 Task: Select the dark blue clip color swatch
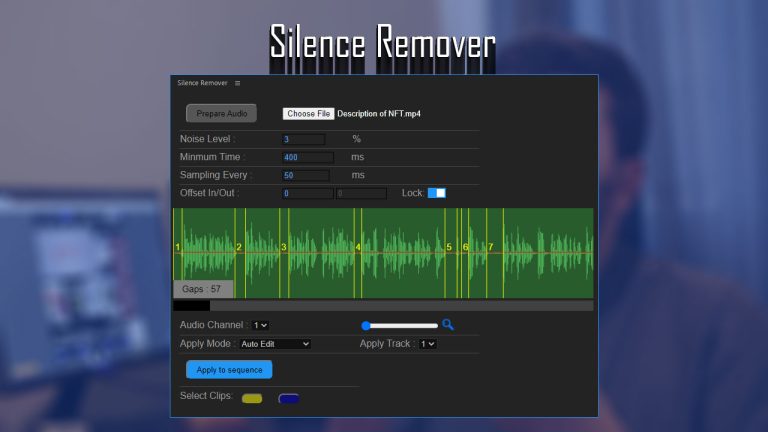click(x=288, y=399)
